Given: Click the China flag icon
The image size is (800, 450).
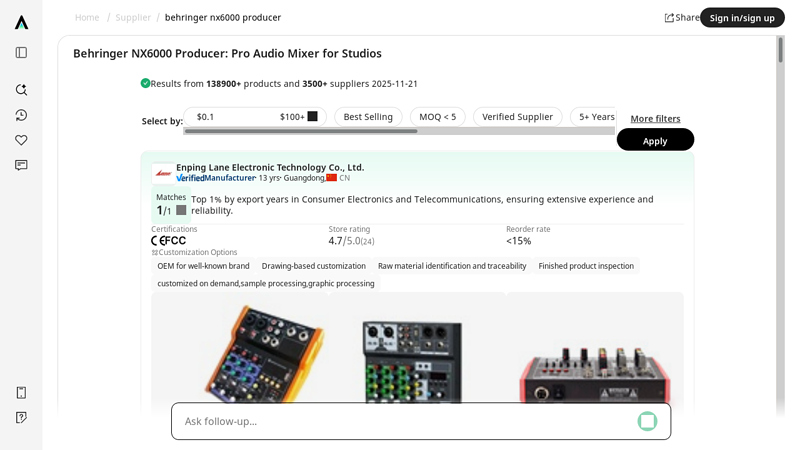Looking at the screenshot, I should coord(332,178).
